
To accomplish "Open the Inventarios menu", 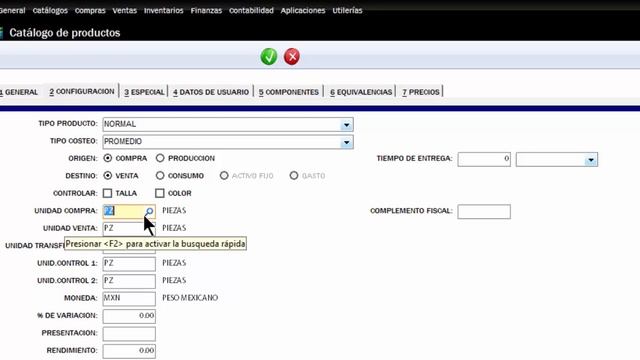I will point(164,11).
